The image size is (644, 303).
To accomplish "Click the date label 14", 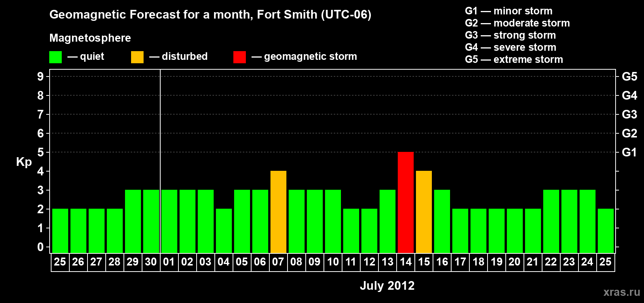I will click(x=406, y=262).
